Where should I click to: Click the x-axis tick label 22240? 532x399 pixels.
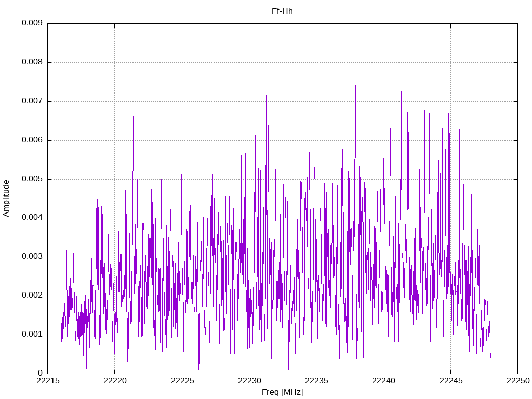[383, 381]
